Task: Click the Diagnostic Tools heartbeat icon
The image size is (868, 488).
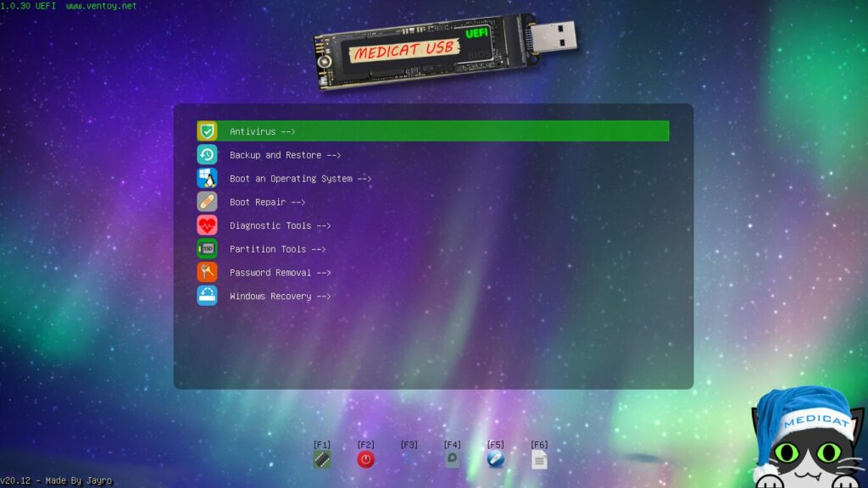Action: pos(206,225)
